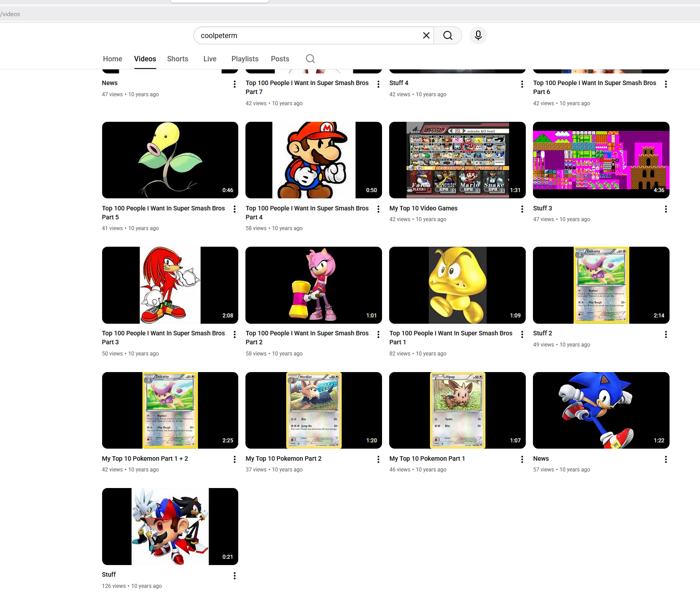Open the channel search icon beside Posts
Screen dimensions: 700x604
pyautogui.click(x=310, y=59)
